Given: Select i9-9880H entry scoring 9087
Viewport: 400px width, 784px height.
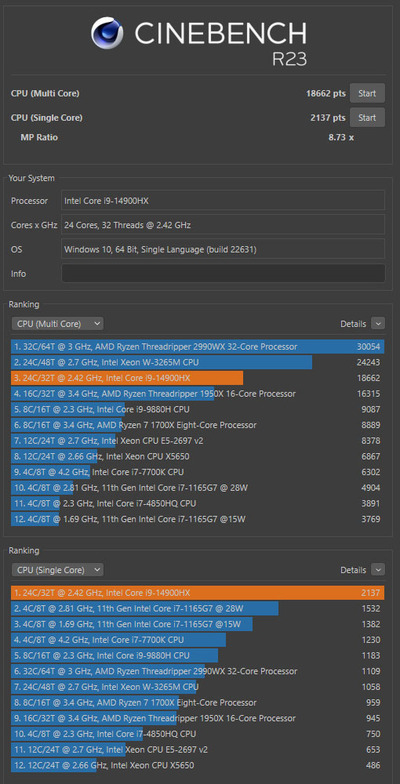Looking at the screenshot, I should pos(198,409).
